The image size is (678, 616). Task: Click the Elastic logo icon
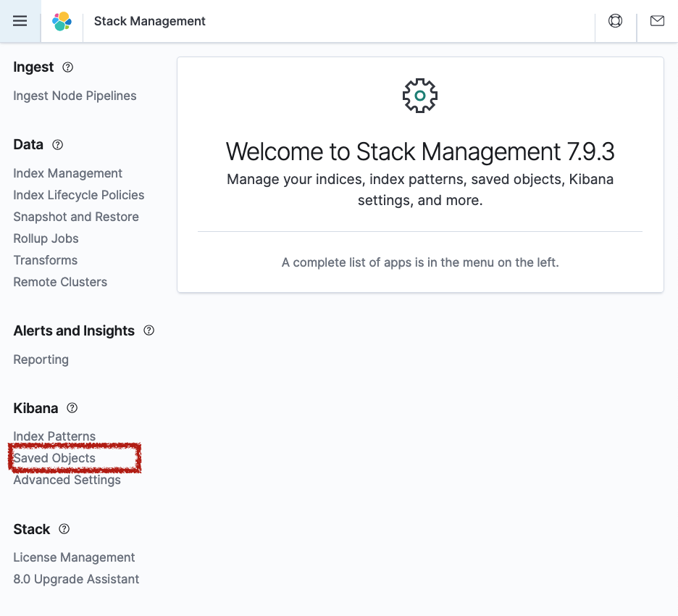coord(62,21)
